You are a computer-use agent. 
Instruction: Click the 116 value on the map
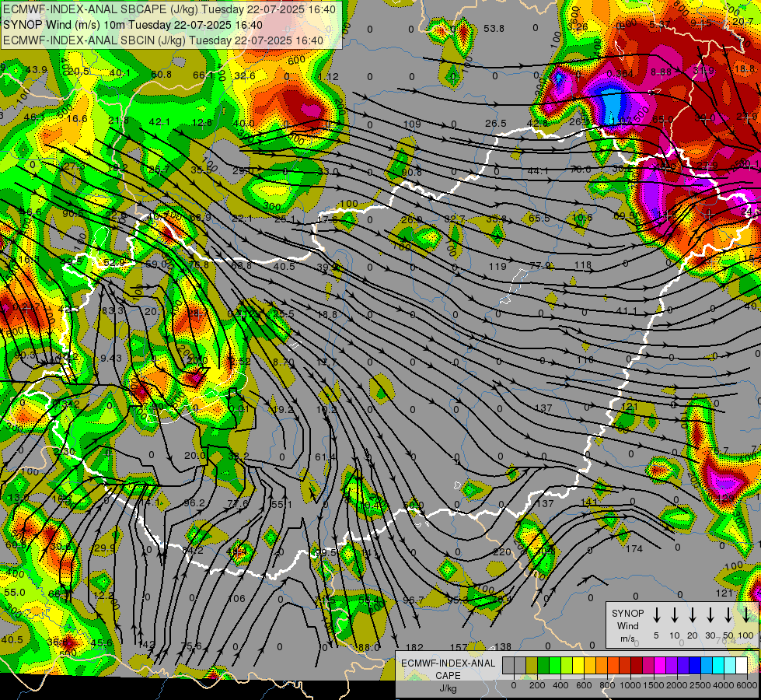[585, 360]
